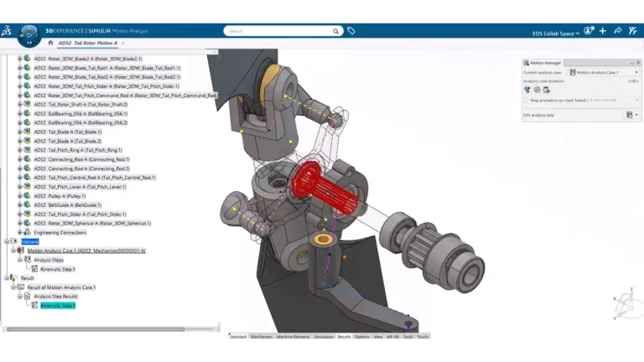
Task: Open Motion Manager gear settings icon
Action: coord(537,90)
